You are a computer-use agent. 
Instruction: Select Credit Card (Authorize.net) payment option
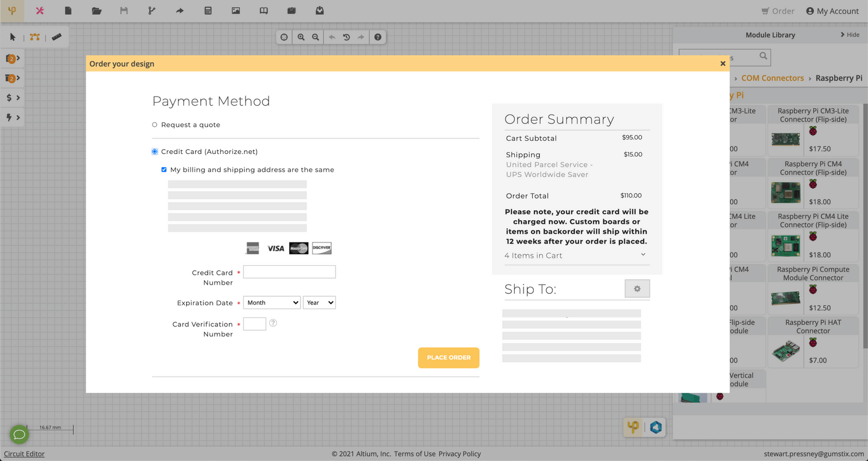pyautogui.click(x=155, y=152)
